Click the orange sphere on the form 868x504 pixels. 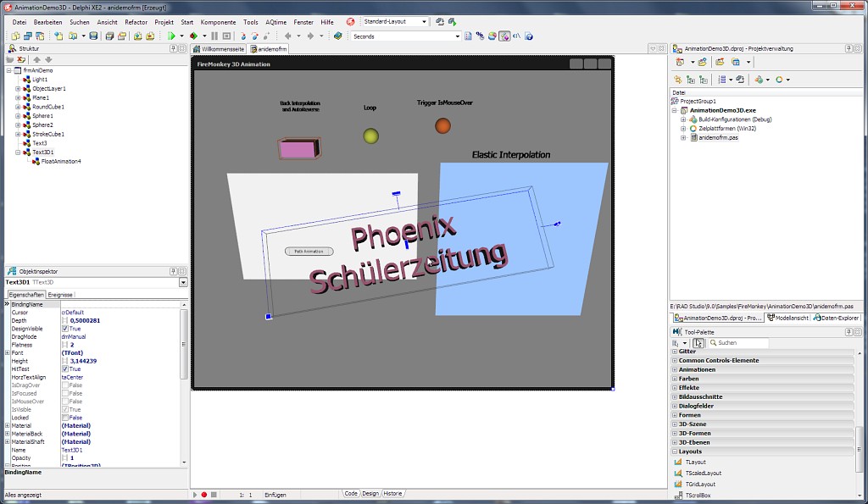point(442,126)
